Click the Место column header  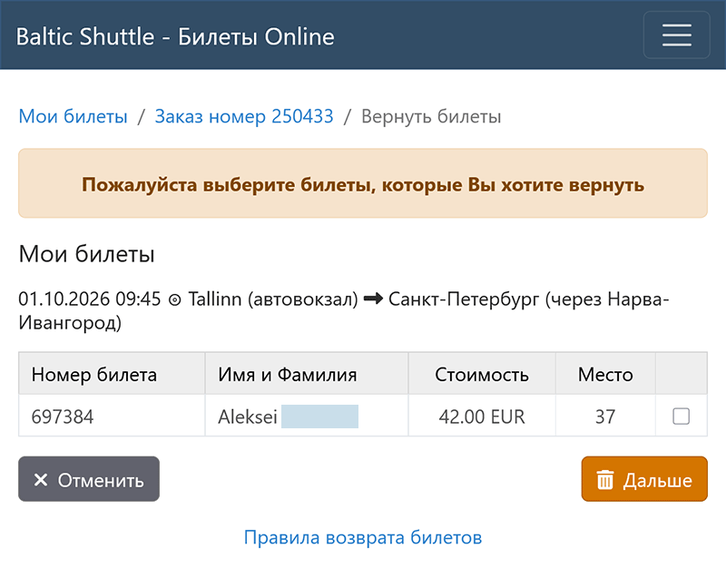(605, 374)
